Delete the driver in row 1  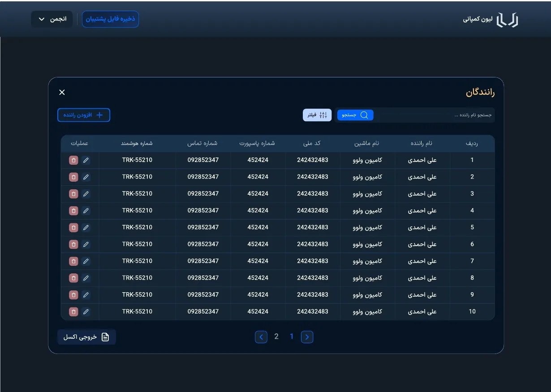73,160
